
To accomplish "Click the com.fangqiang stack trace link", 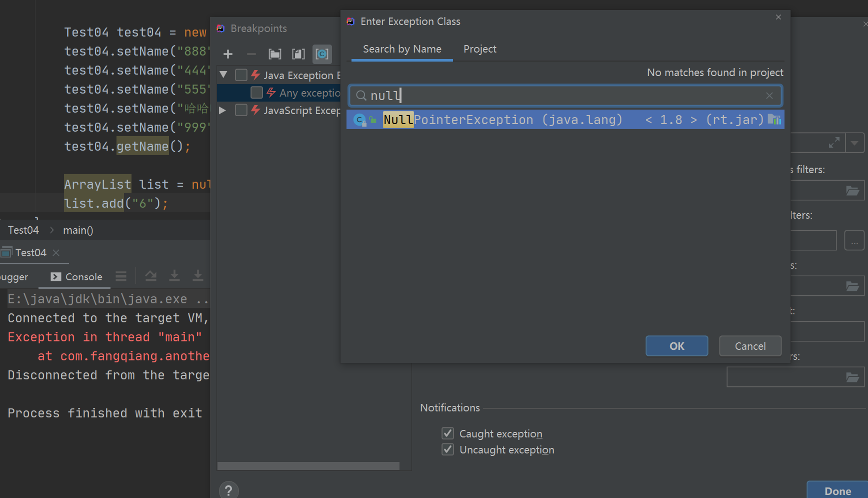I will (135, 356).
